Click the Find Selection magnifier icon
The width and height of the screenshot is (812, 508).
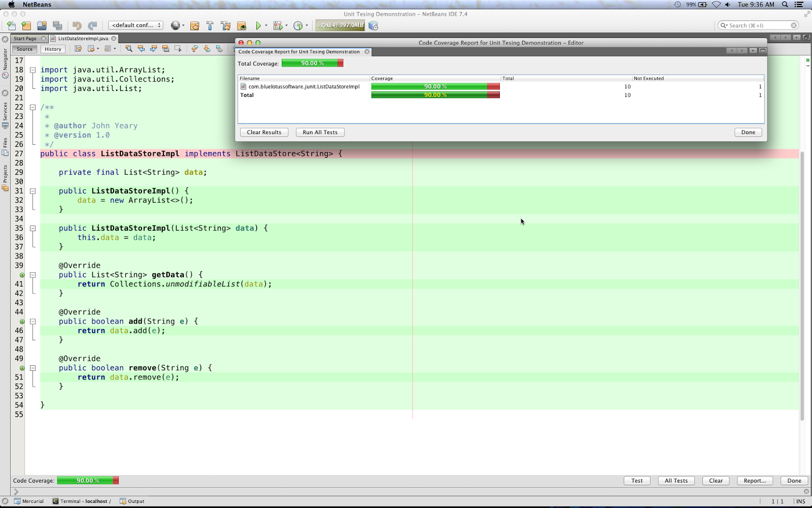[129, 49]
